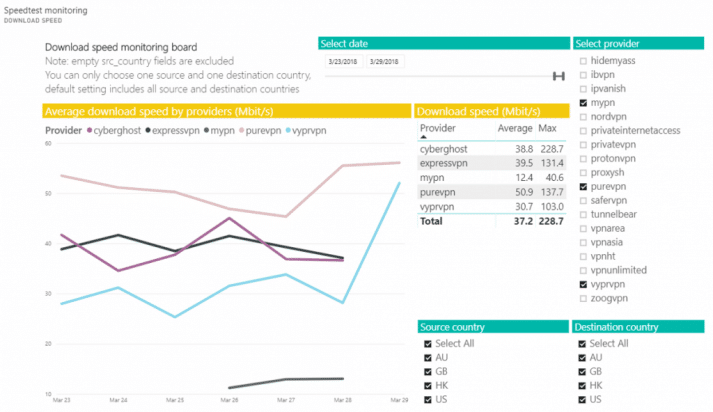Uncheck US in Destination country
Screen dimensions: 713x412
click(582, 400)
